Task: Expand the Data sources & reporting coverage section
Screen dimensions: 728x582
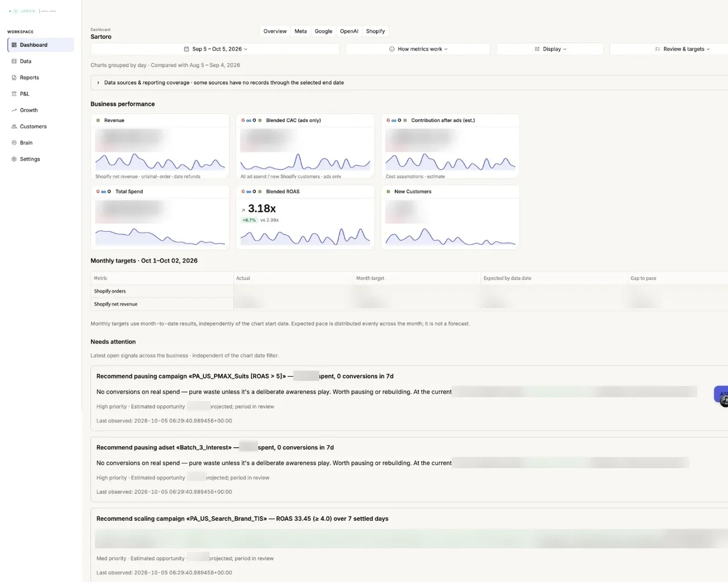Action: point(409,82)
